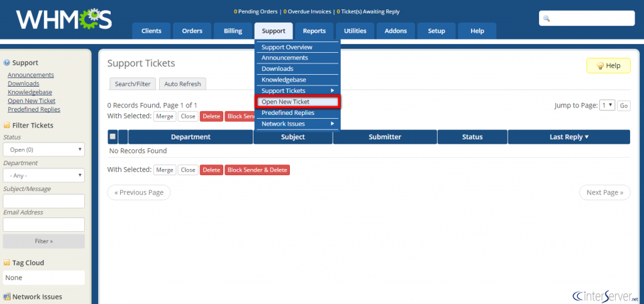This screenshot has width=644, height=304.
Task: Click the Support section help icon in sidebar
Action: point(6,63)
